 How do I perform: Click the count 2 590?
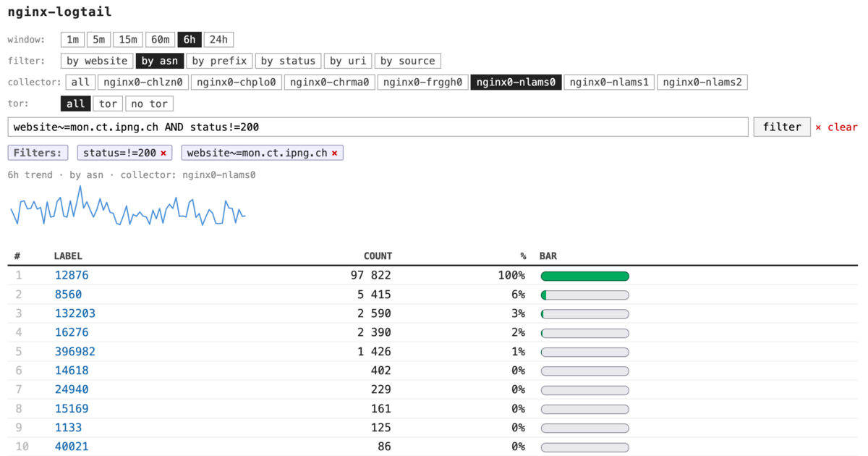click(x=374, y=313)
